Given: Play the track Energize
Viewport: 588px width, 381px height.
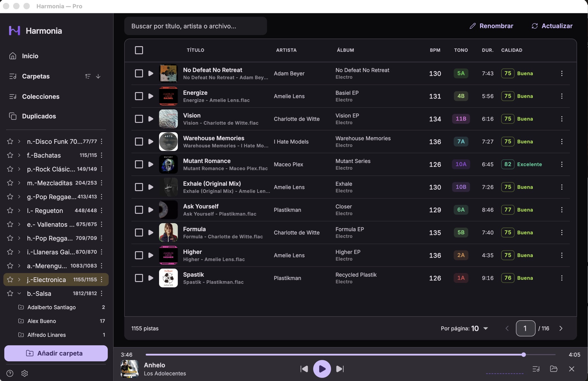Looking at the screenshot, I should (x=151, y=96).
